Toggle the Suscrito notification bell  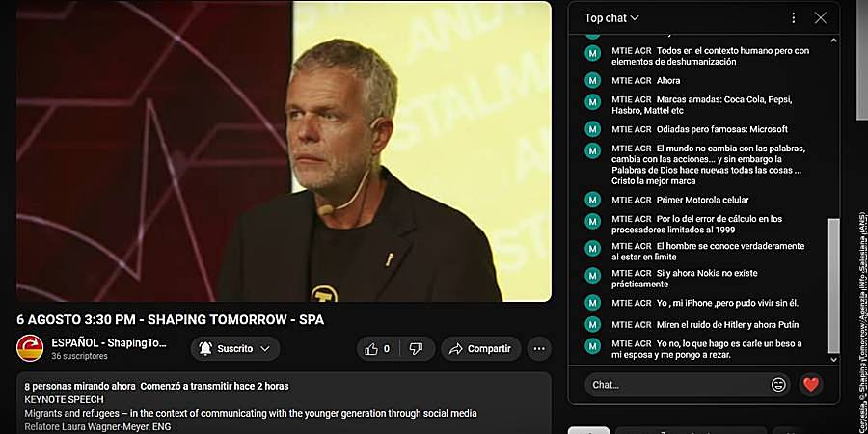(205, 349)
